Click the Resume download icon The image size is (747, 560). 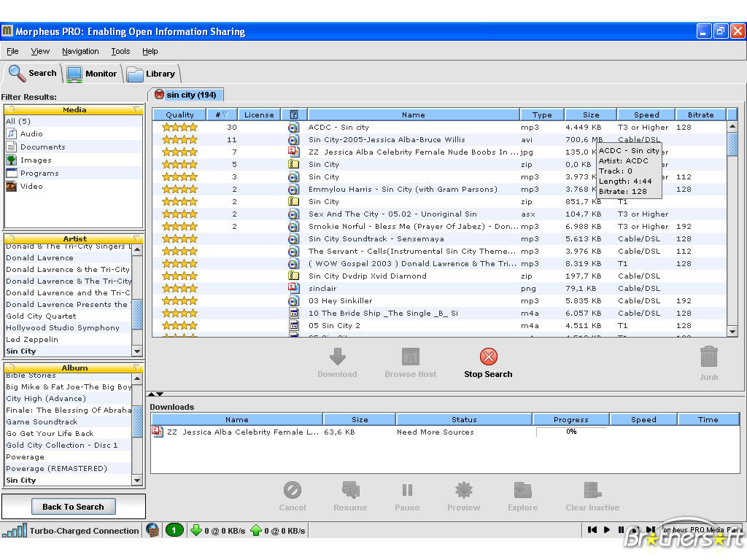point(350,490)
